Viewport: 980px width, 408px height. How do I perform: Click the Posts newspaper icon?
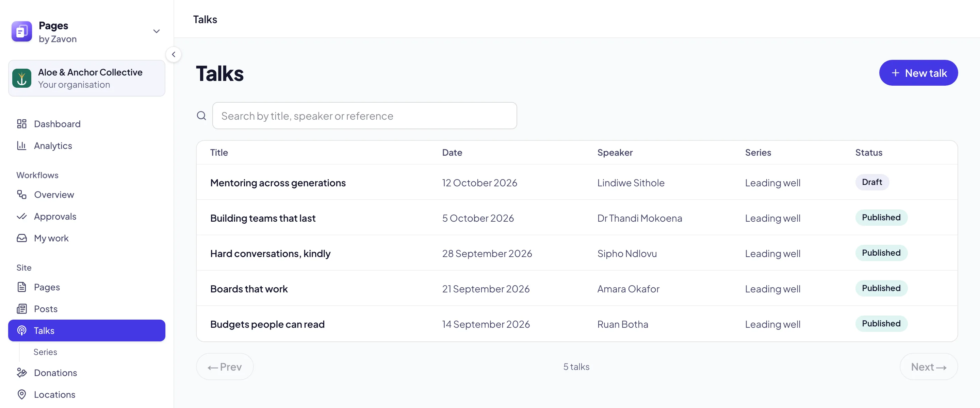click(x=22, y=308)
